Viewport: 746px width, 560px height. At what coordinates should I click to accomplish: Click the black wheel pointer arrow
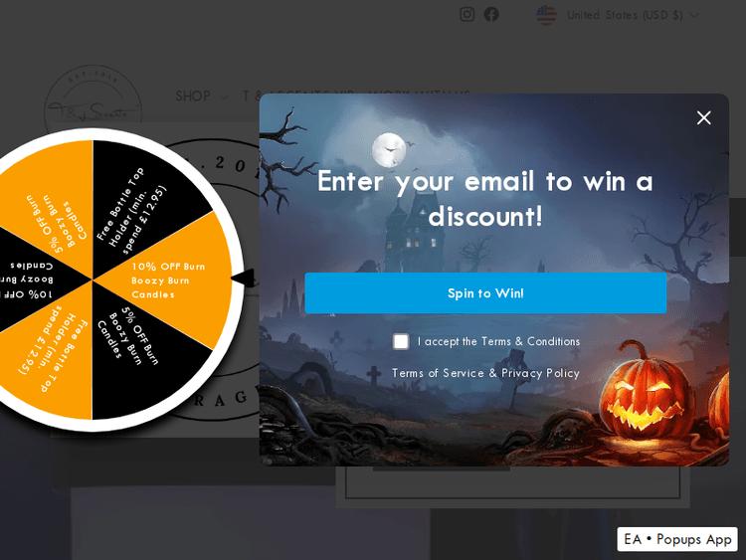[x=243, y=279]
